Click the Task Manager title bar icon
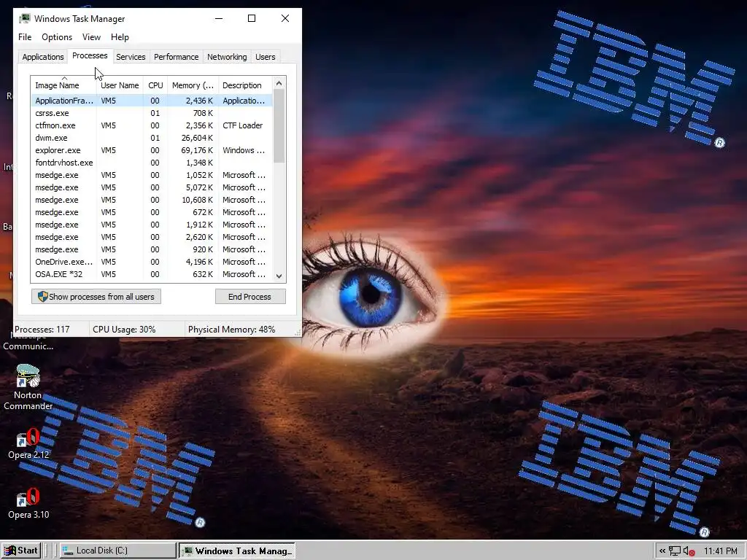747x560 pixels. click(x=25, y=18)
